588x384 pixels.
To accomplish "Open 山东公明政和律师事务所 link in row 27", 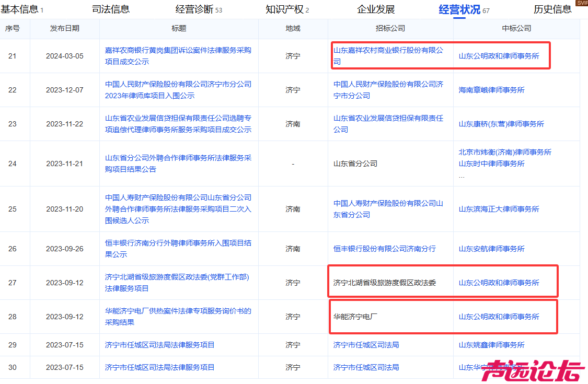I will [499, 283].
